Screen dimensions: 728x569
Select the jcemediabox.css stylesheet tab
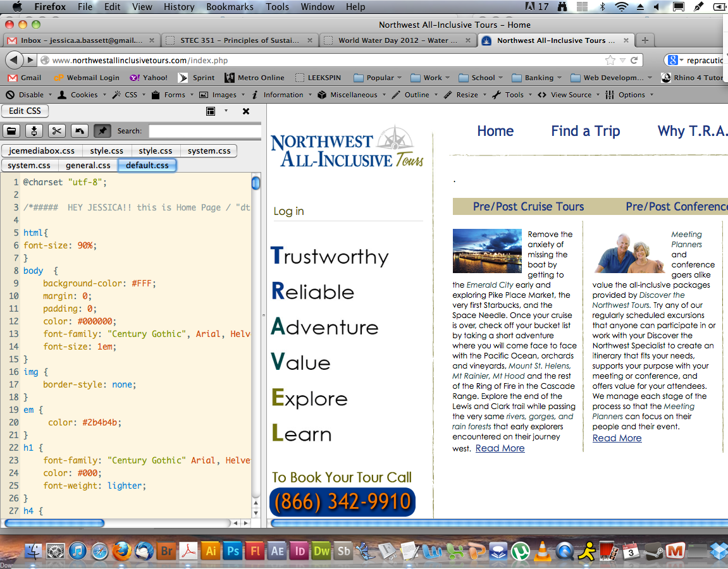(41, 151)
